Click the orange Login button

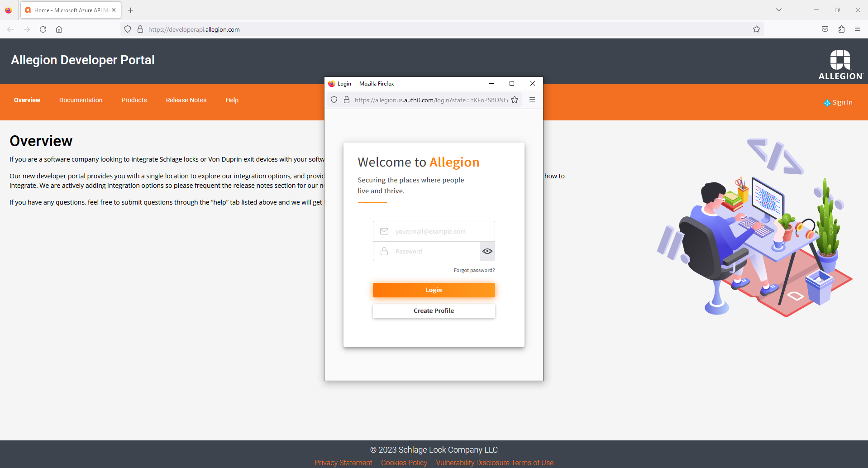pyautogui.click(x=434, y=290)
